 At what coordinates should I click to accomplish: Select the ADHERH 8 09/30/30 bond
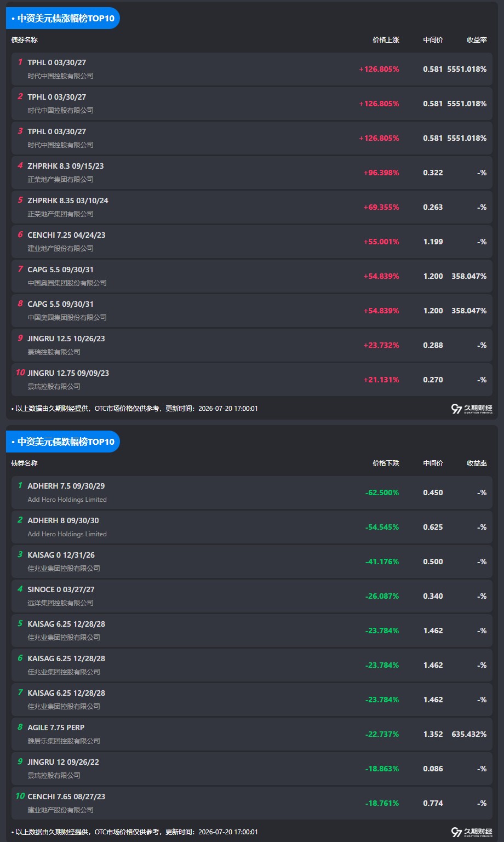252,527
